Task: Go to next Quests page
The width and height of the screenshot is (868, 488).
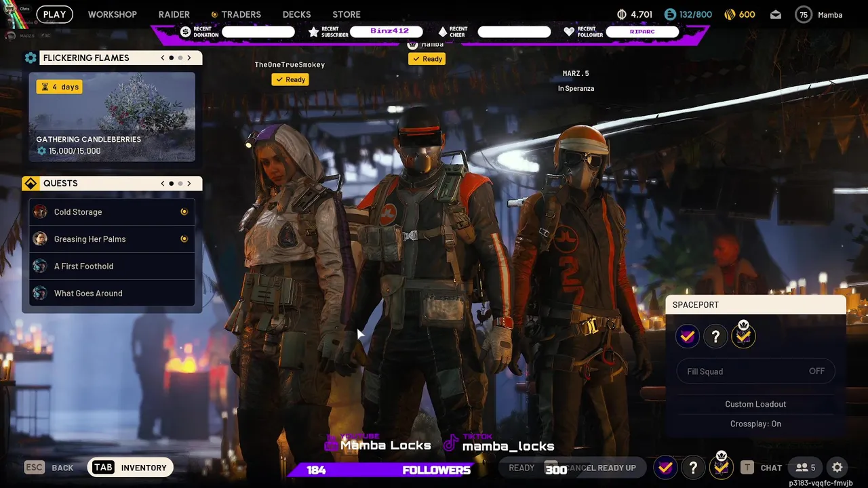Action: point(189,183)
